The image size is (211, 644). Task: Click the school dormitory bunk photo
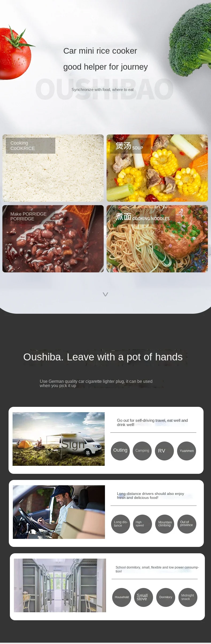click(60, 585)
